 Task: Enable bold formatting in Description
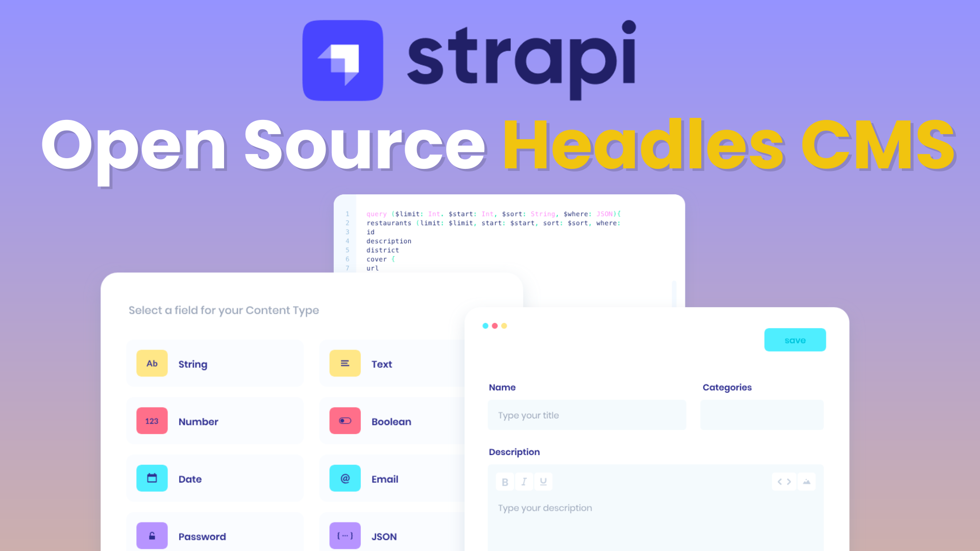[x=505, y=482]
